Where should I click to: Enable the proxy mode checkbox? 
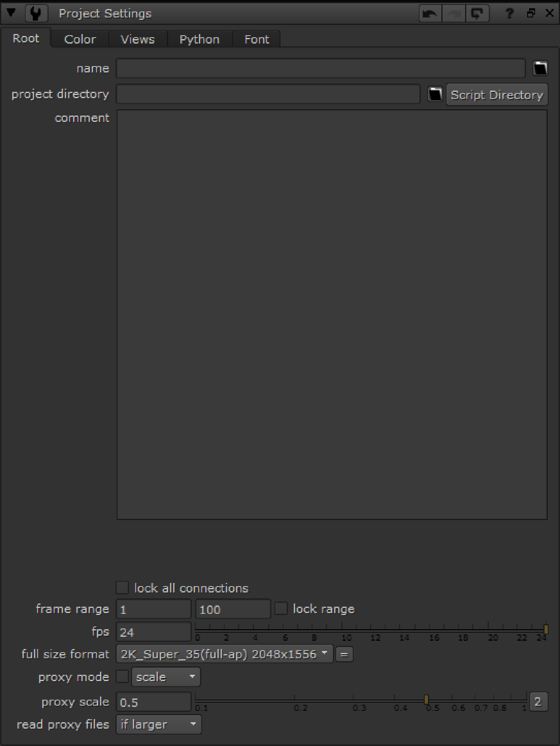point(122,677)
